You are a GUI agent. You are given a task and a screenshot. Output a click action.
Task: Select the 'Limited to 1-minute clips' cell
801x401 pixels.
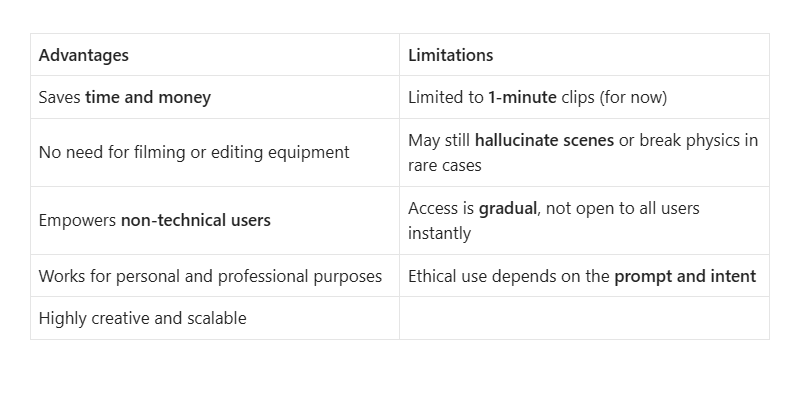(x=584, y=97)
